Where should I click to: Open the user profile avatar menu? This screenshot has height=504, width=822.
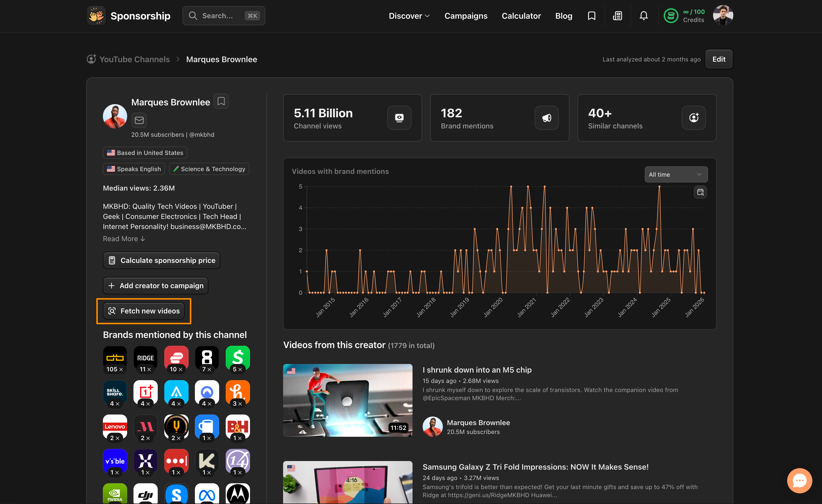click(x=723, y=15)
